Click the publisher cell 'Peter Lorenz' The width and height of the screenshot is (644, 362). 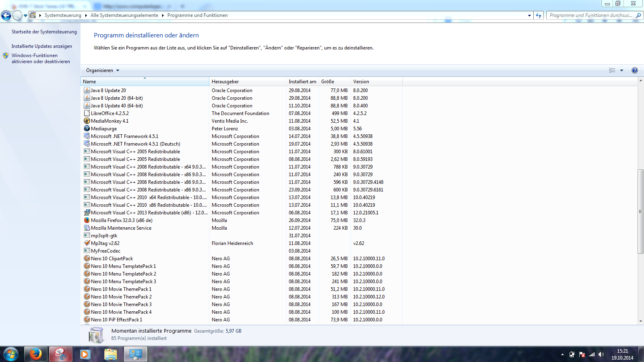[225, 129]
